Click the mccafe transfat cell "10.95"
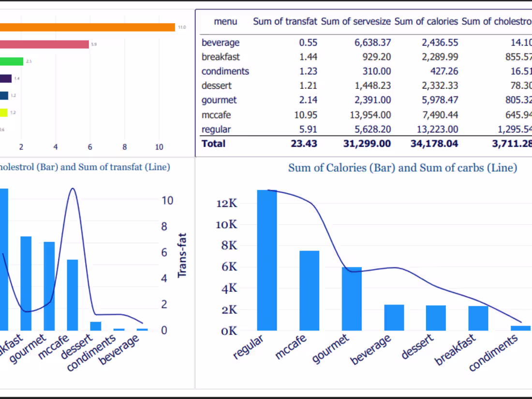This screenshot has width=532, height=399. pos(306,115)
